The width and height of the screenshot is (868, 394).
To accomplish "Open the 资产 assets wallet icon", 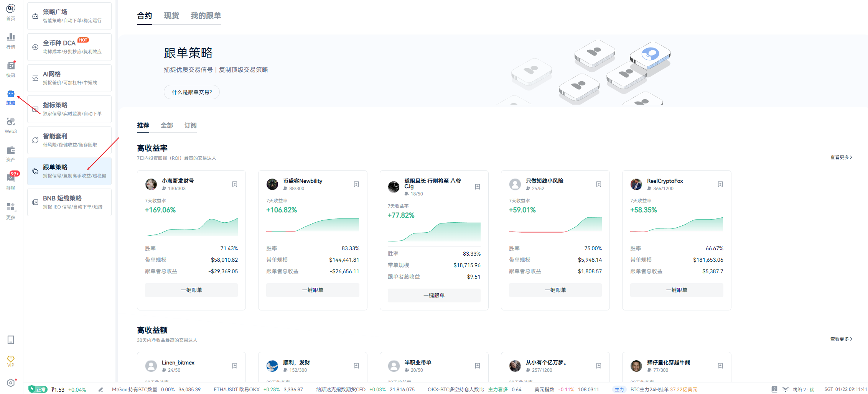I will point(11,150).
